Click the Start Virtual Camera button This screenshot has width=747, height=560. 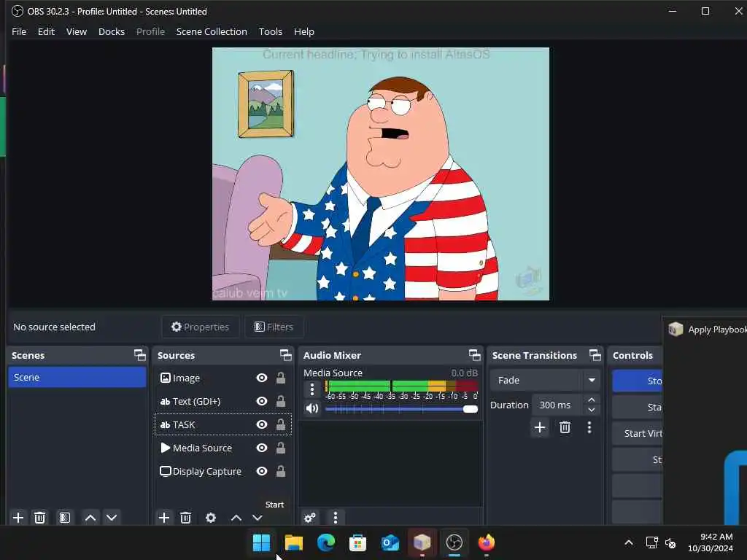pyautogui.click(x=638, y=433)
